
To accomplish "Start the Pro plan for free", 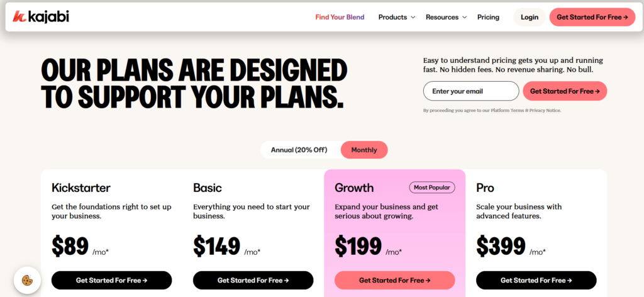I will [536, 280].
